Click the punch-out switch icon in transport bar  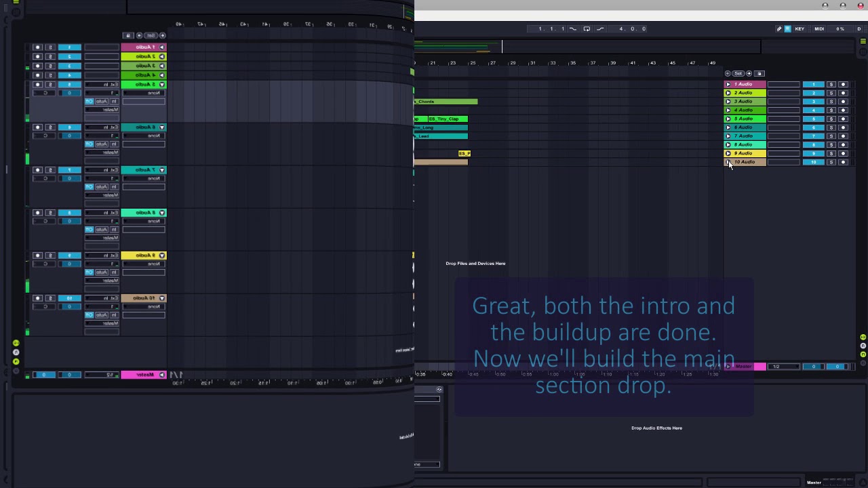click(600, 28)
